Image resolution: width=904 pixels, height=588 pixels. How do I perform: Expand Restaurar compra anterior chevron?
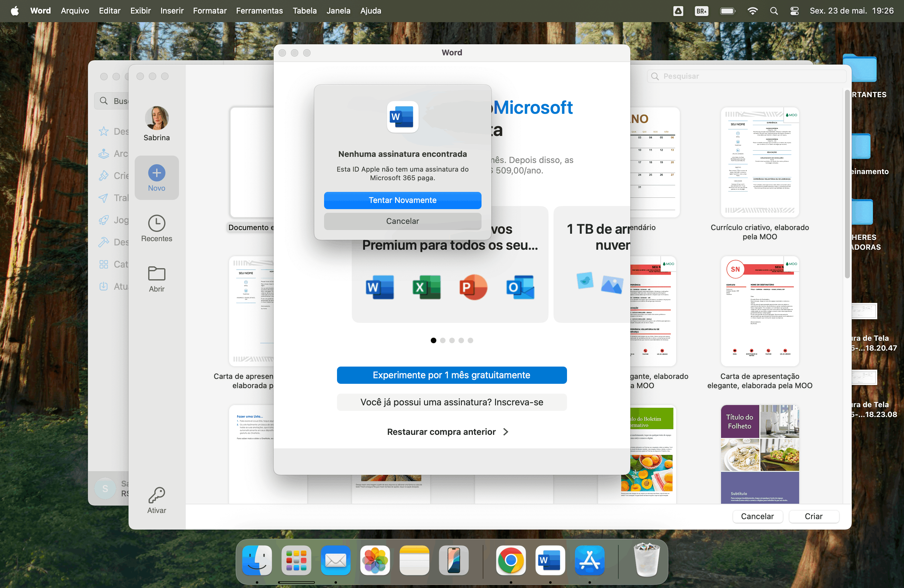[x=506, y=432]
